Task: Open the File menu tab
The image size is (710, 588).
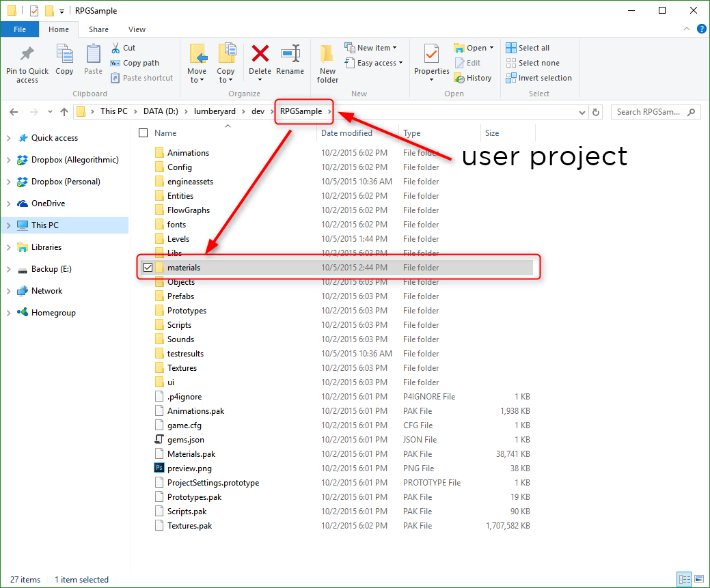Action: point(20,29)
